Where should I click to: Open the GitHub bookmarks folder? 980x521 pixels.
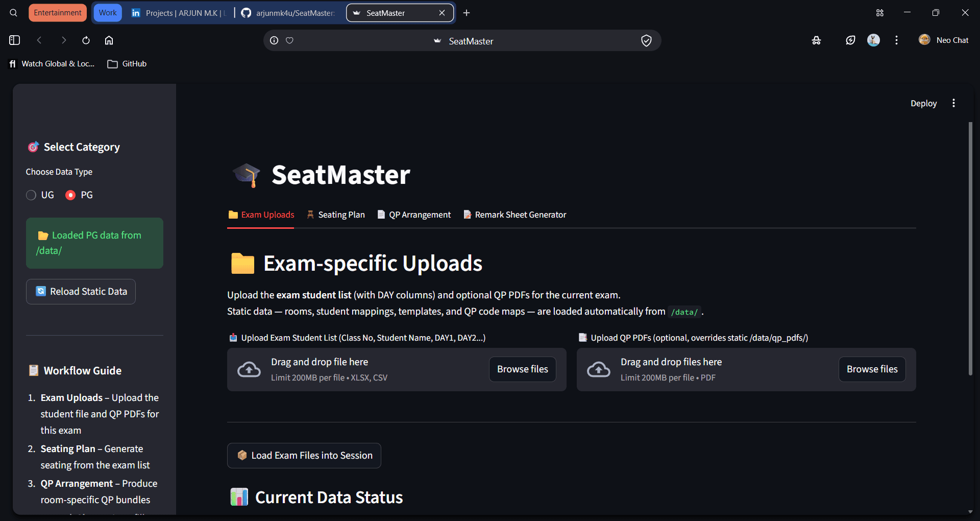click(127, 64)
